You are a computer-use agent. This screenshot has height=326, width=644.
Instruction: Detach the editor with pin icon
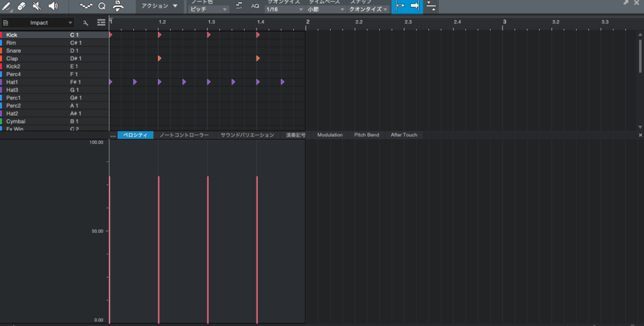coord(626,3)
